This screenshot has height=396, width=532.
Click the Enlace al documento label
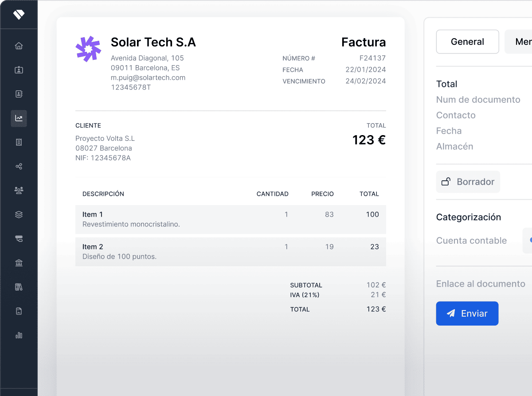(481, 283)
